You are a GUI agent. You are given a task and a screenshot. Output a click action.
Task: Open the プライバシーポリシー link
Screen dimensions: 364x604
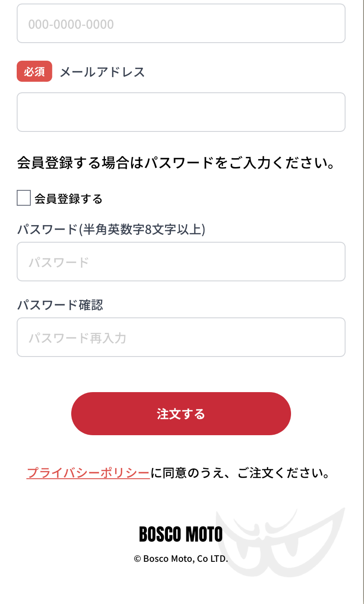pos(88,473)
